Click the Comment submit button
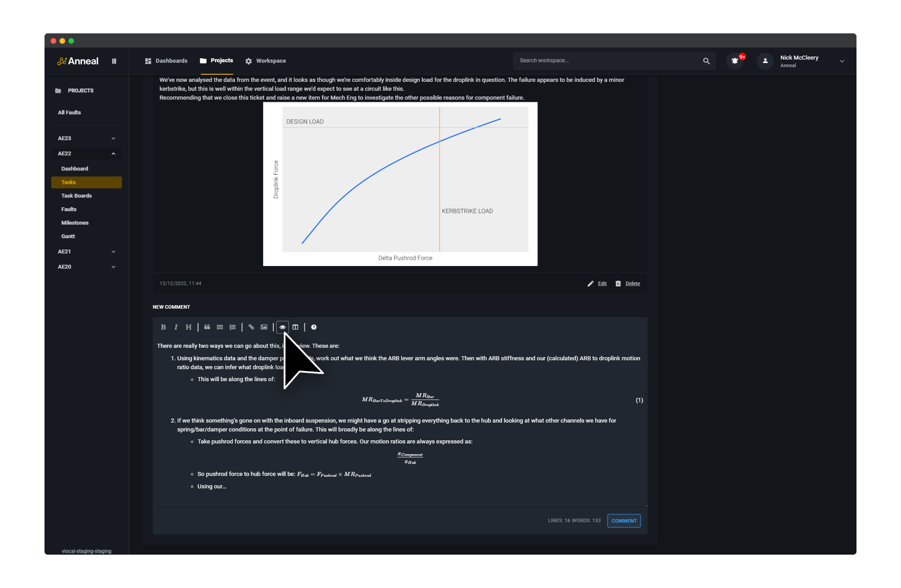The width and height of the screenshot is (901, 588). pos(624,520)
